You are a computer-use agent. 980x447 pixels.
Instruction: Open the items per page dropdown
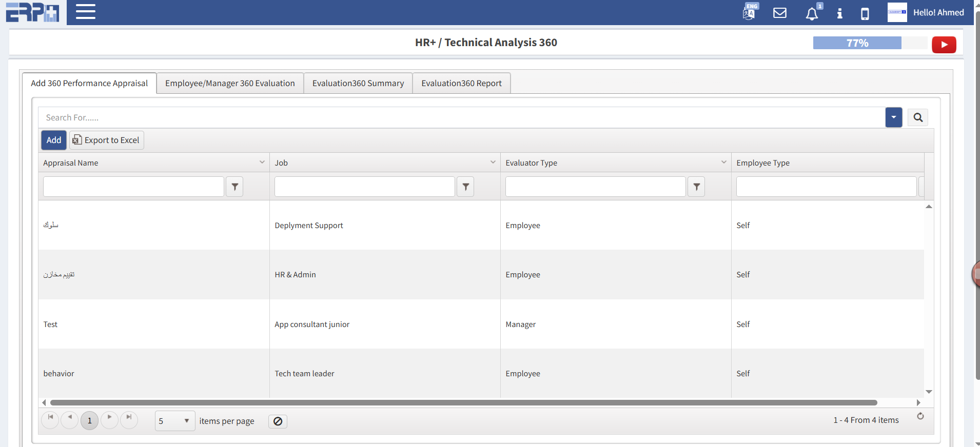click(x=175, y=421)
